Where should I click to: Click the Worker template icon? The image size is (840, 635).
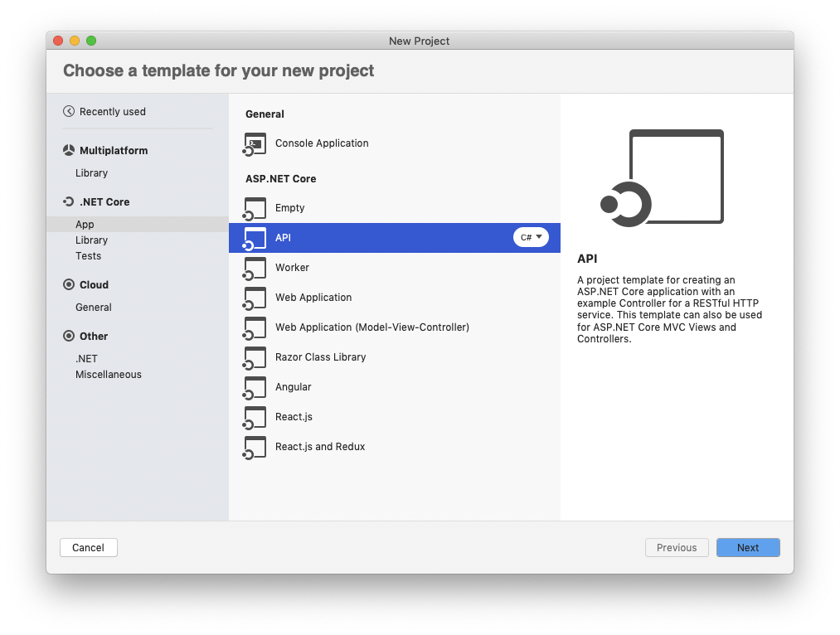point(255,269)
